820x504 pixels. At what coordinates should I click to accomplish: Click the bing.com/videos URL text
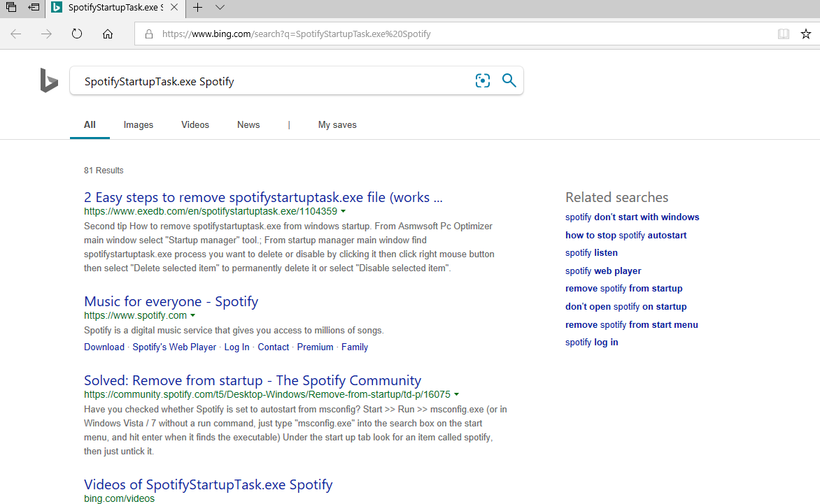click(119, 499)
